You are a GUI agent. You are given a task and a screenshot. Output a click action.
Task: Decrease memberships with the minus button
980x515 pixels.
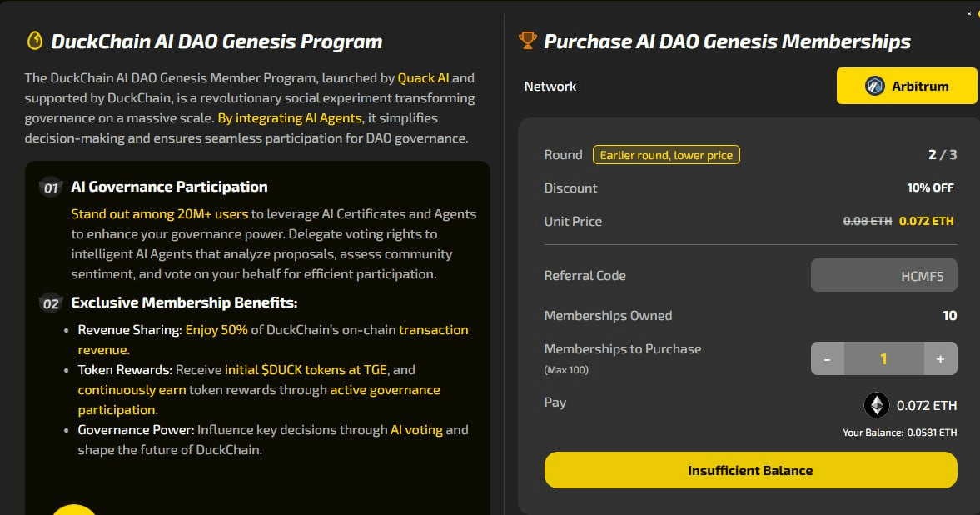828,358
